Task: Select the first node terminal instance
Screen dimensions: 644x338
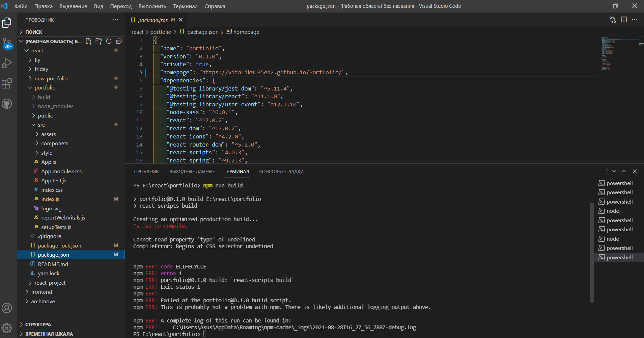Action: point(619,211)
